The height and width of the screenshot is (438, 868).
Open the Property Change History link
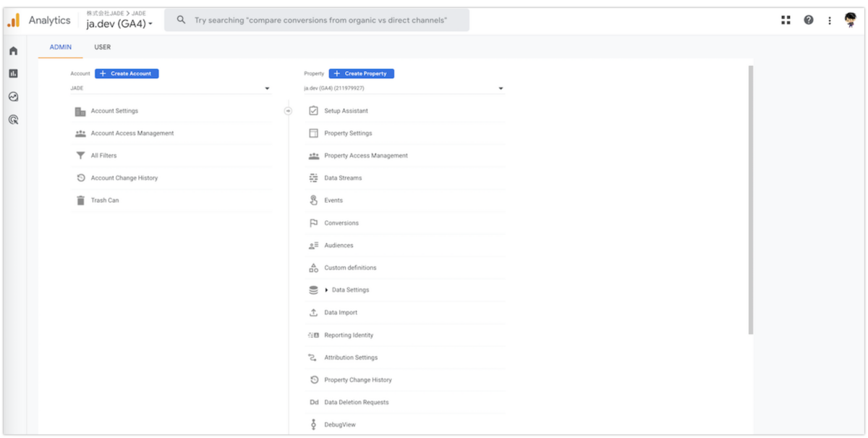(x=358, y=380)
